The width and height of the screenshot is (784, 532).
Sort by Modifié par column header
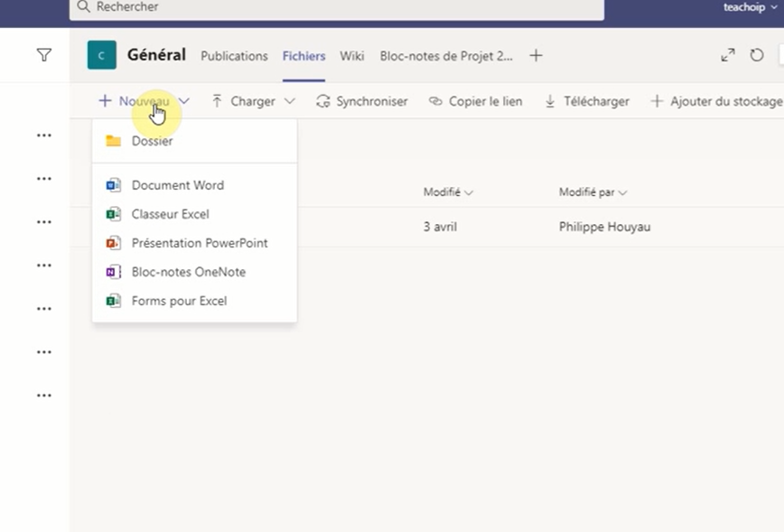pos(593,192)
